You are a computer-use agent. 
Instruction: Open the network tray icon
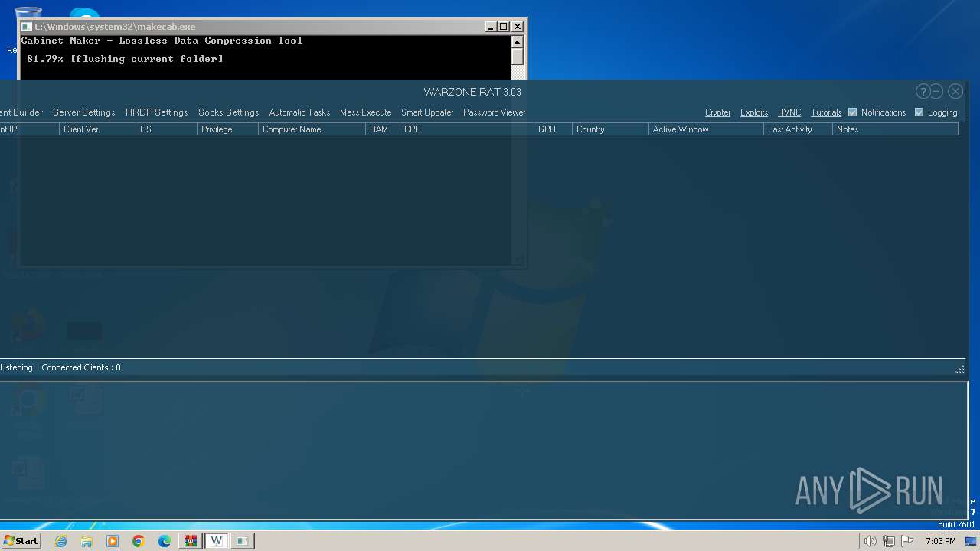(889, 541)
